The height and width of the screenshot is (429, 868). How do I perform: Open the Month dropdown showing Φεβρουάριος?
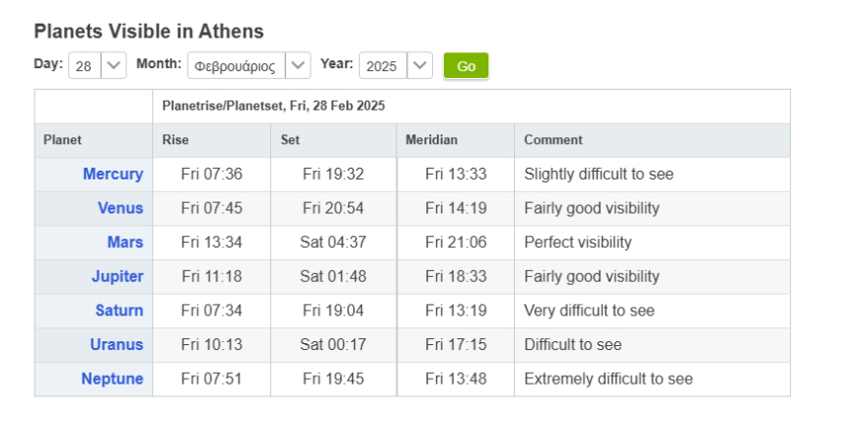tap(249, 66)
